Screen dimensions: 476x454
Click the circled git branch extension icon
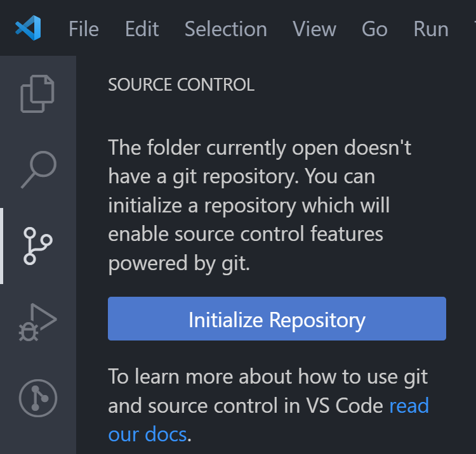[38, 398]
